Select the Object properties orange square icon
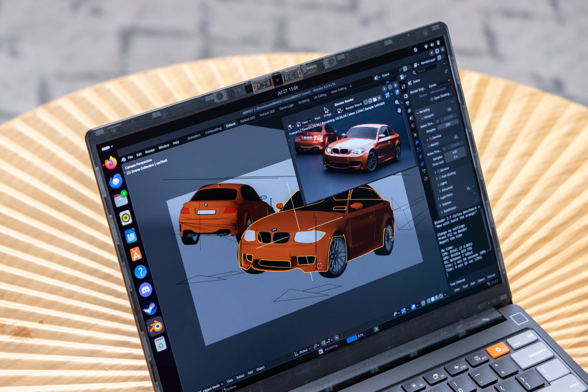 pyautogui.click(x=415, y=134)
